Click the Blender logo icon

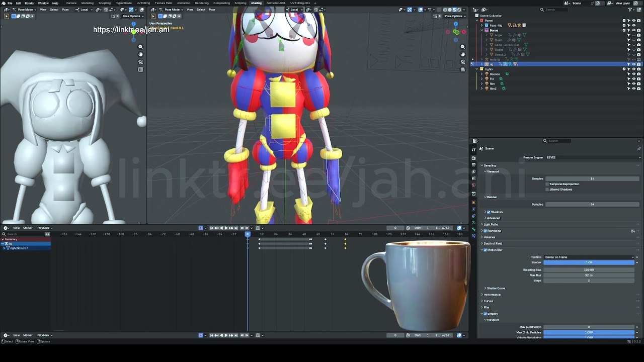tap(3, 3)
